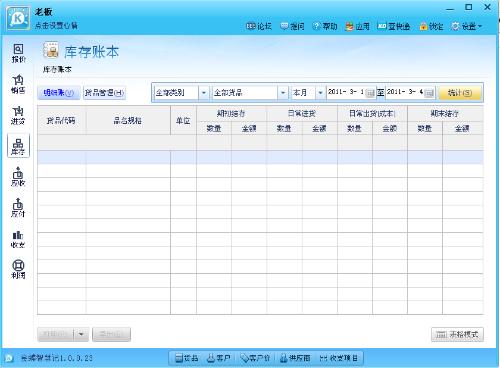Click the 货品代码 column header
The height and width of the screenshot is (368, 500).
(61, 120)
